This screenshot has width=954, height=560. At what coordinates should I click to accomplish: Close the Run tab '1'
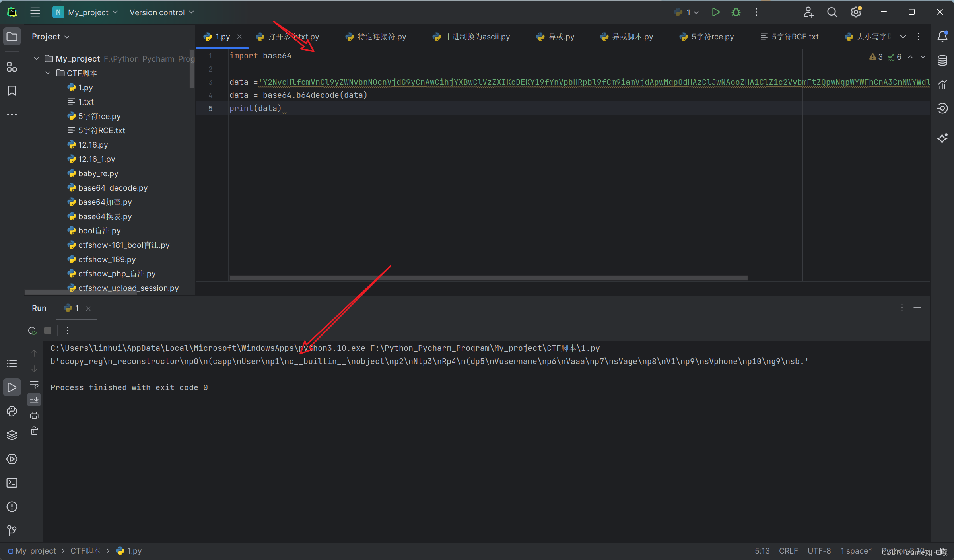[x=88, y=308]
